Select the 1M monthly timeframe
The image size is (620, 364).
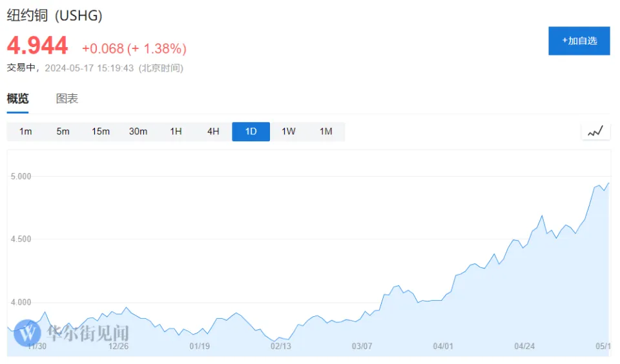[325, 132]
